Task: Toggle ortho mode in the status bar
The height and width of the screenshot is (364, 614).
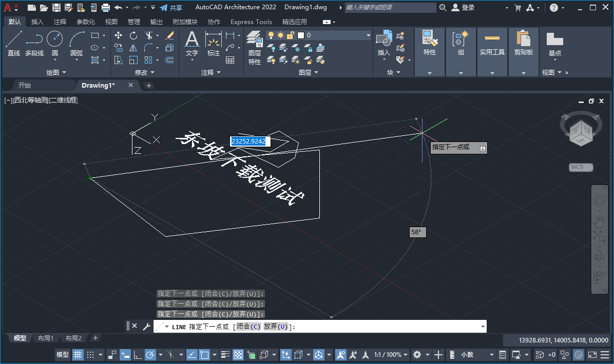Action: click(138, 354)
